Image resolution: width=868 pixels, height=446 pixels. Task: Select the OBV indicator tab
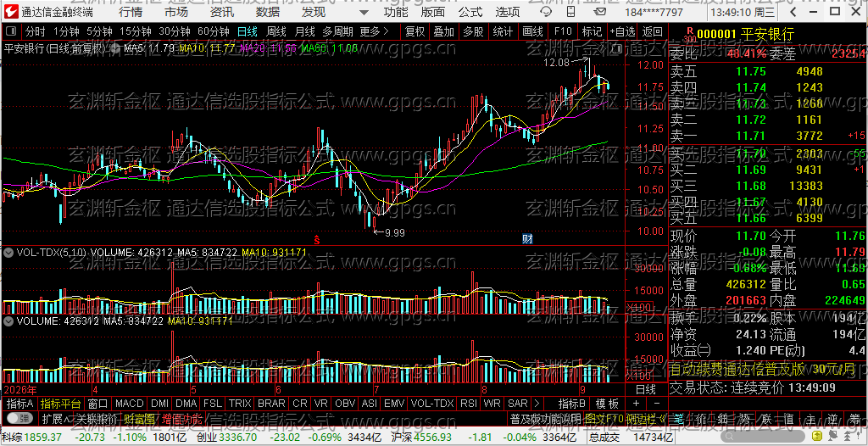pyautogui.click(x=346, y=404)
